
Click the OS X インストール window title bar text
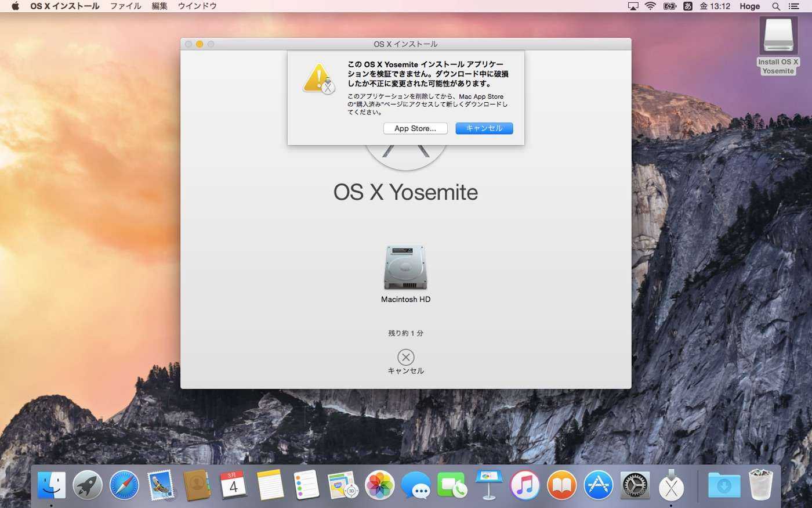(405, 44)
